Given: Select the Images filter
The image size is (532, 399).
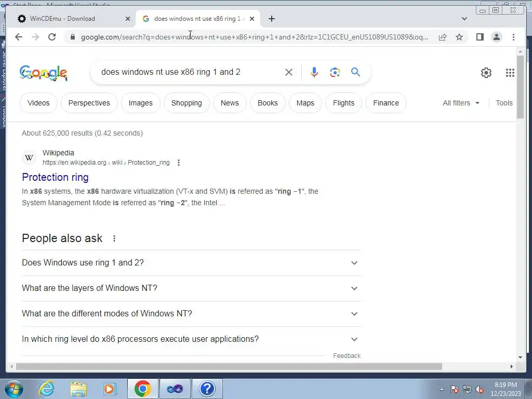Looking at the screenshot, I should [x=140, y=103].
